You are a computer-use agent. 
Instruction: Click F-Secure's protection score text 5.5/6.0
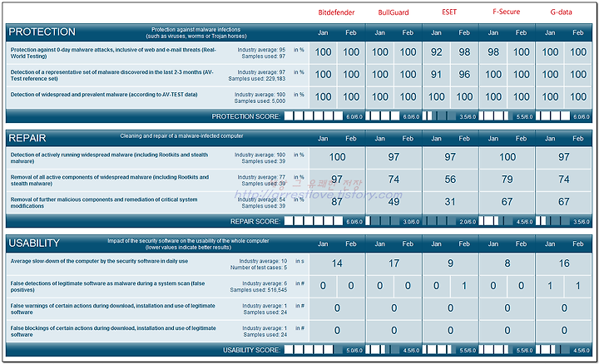click(x=524, y=116)
